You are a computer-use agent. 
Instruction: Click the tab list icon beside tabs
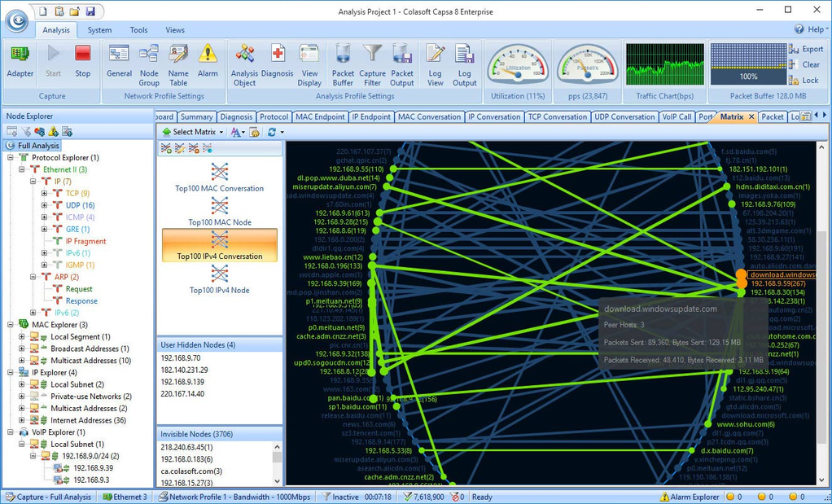tap(805, 116)
